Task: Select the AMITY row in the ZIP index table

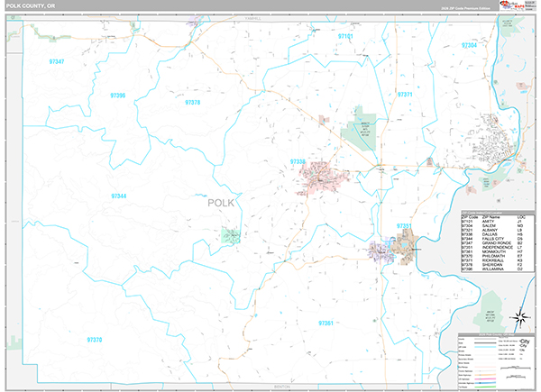Action: pyautogui.click(x=492, y=222)
